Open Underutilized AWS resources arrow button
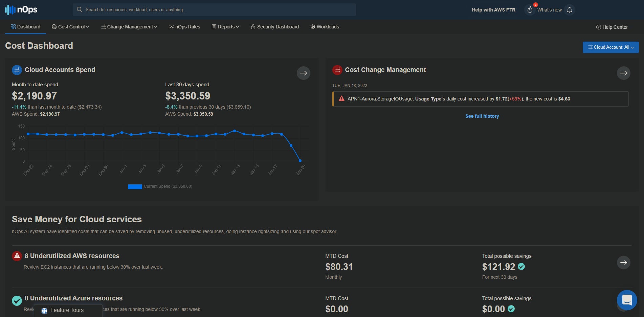The image size is (644, 317). point(624,263)
